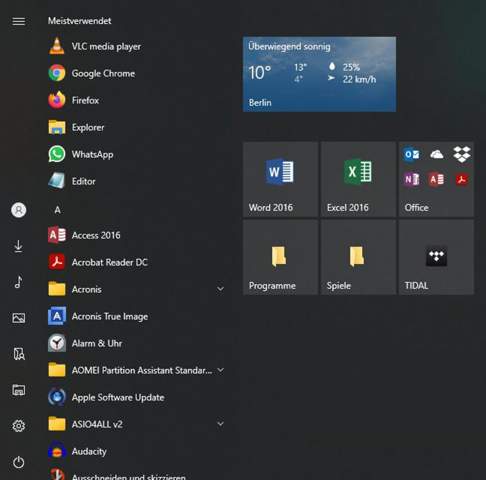Open Pictures folder from the sidebar

[19, 318]
